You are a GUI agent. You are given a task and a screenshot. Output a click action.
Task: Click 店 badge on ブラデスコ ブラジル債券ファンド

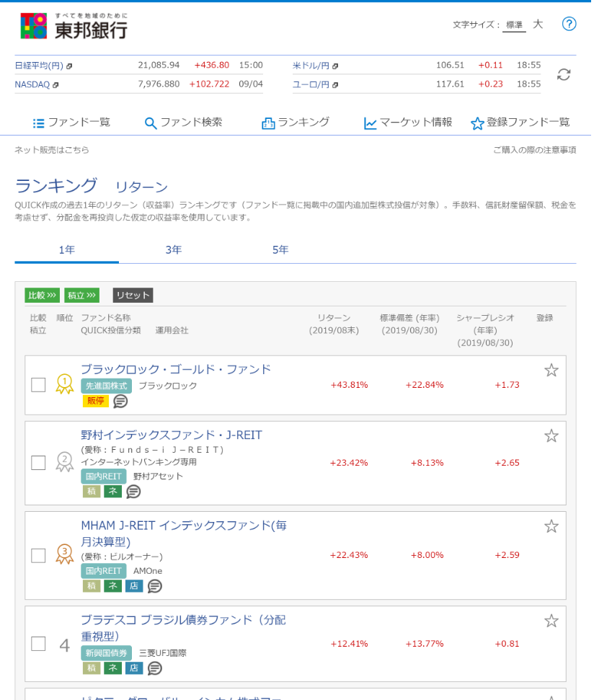[134, 668]
